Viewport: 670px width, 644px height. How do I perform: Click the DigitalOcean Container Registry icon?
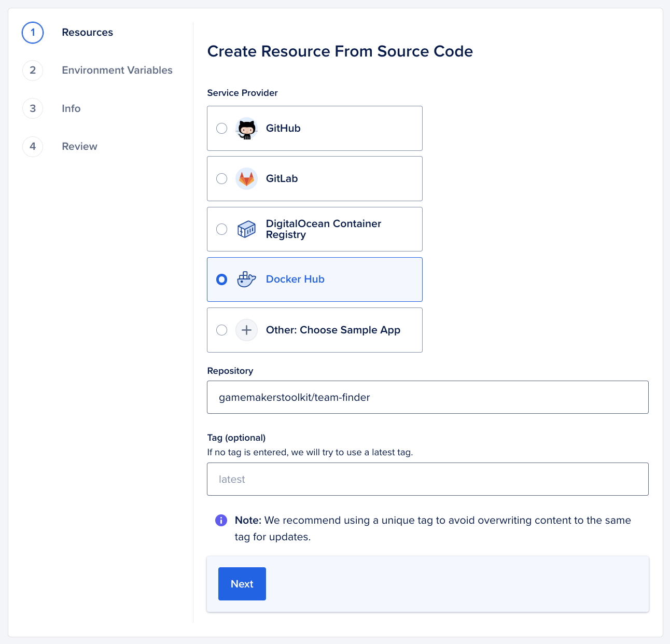click(246, 229)
